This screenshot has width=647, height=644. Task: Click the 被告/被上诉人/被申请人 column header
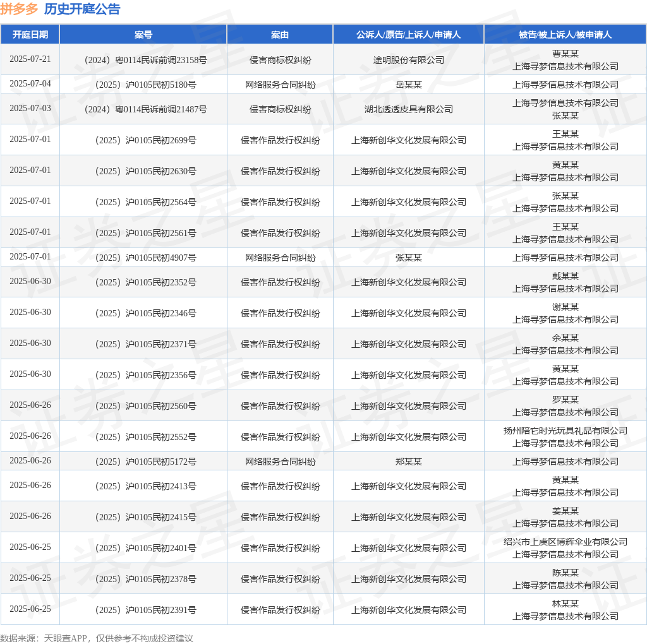click(565, 35)
